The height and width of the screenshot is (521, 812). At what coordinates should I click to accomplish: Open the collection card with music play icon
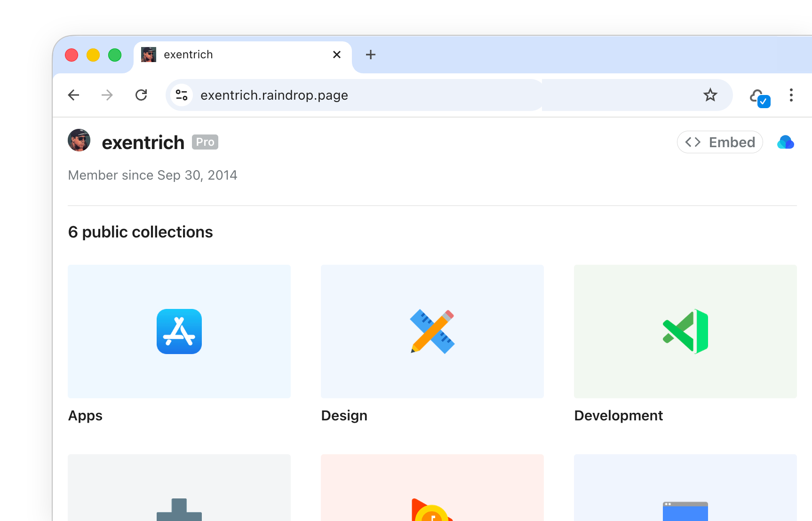point(432,488)
